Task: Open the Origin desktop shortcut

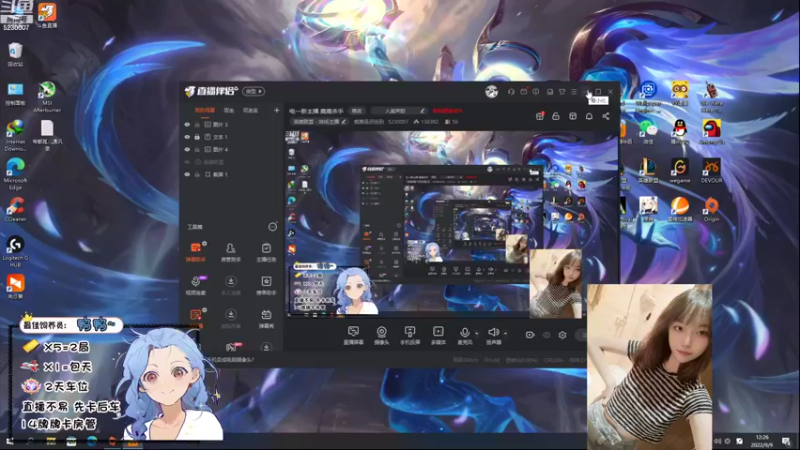Action: pyautogui.click(x=711, y=209)
